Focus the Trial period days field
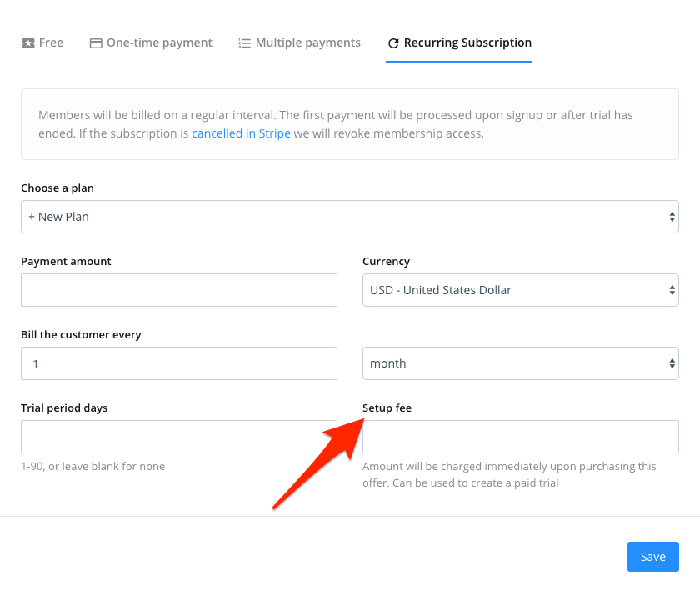700x591 pixels. [179, 437]
